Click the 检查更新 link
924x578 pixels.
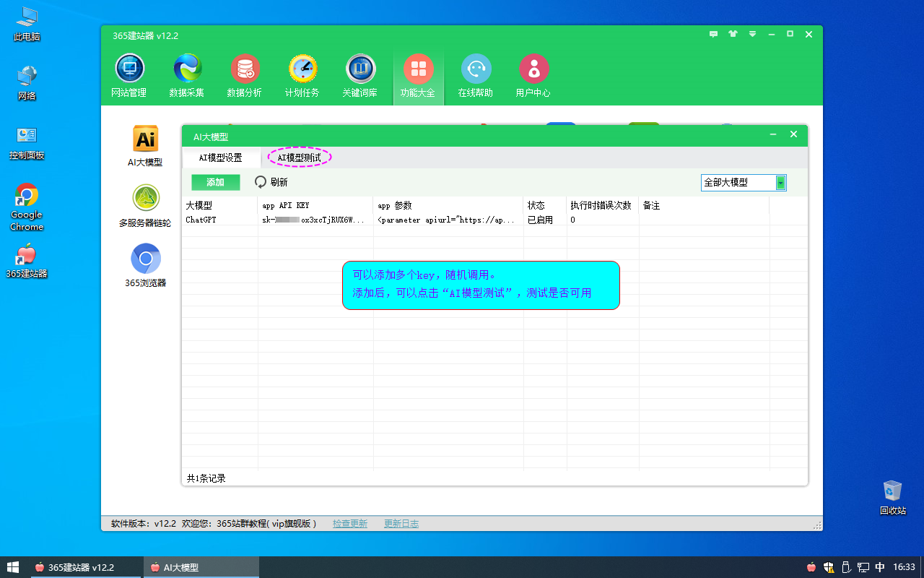point(350,524)
